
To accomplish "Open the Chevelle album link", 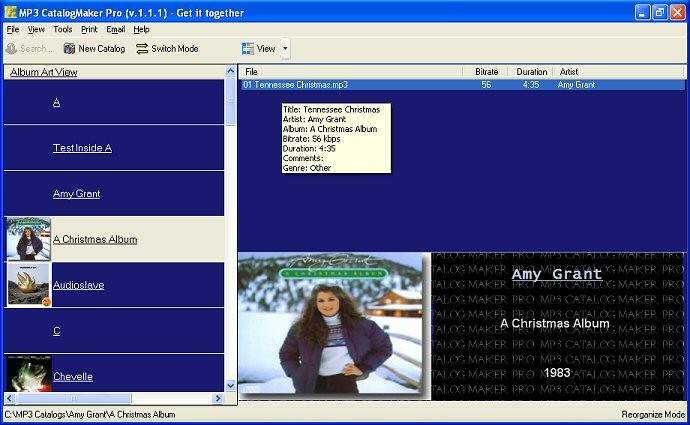I will pyautogui.click(x=73, y=377).
